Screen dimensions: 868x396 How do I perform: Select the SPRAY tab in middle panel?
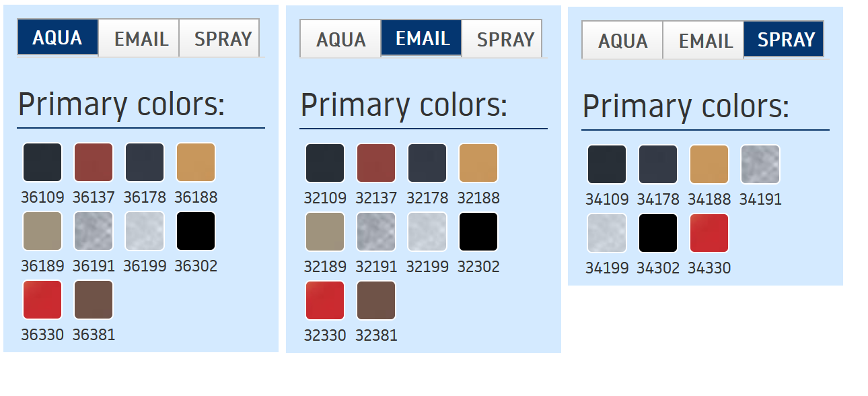[x=503, y=39]
